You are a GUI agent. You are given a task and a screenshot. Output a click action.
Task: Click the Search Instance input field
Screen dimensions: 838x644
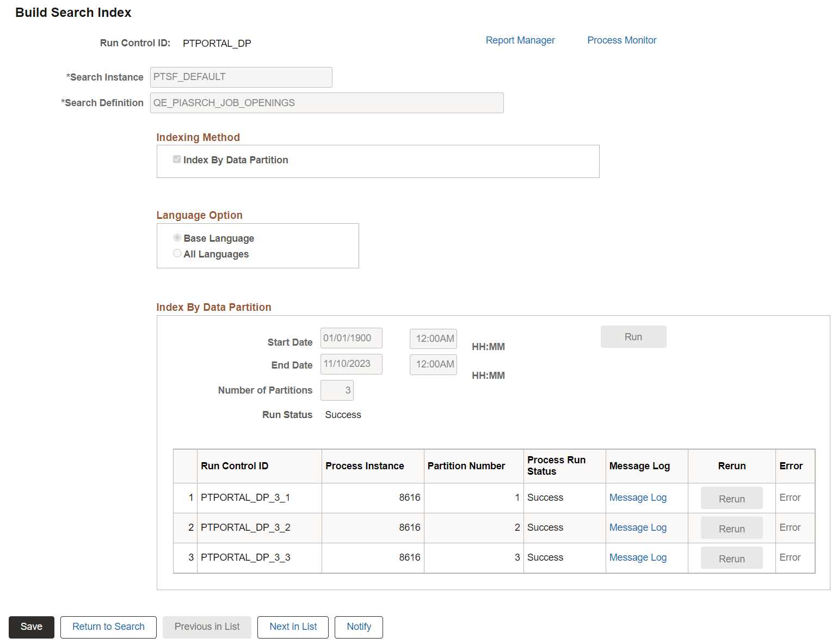(x=241, y=77)
